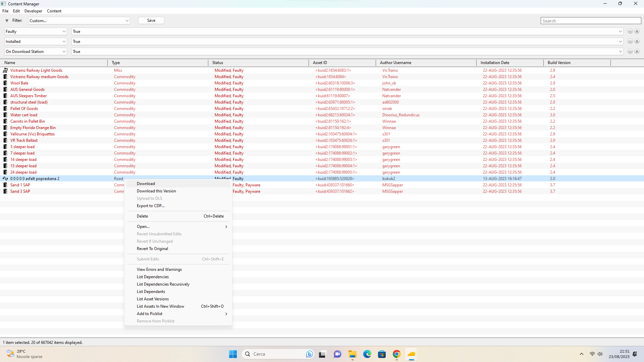Choose Delete from context menu

[x=178, y=216]
